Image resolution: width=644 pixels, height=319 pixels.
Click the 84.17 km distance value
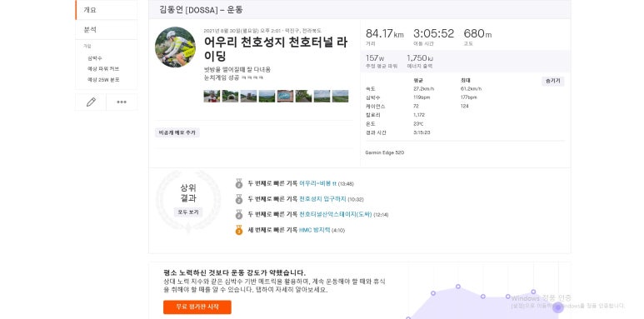(385, 33)
